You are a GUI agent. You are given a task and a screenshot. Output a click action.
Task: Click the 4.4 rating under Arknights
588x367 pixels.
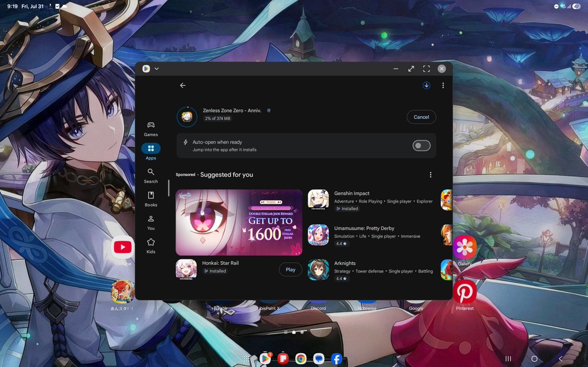coord(342,278)
